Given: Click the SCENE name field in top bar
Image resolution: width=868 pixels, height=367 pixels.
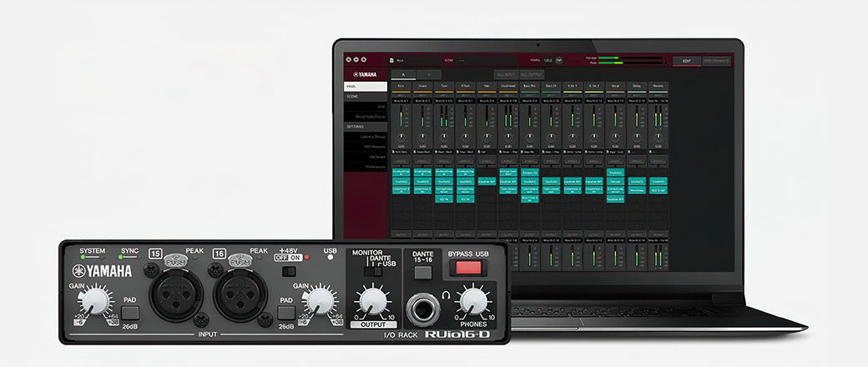Looking at the screenshot, I should (487, 60).
